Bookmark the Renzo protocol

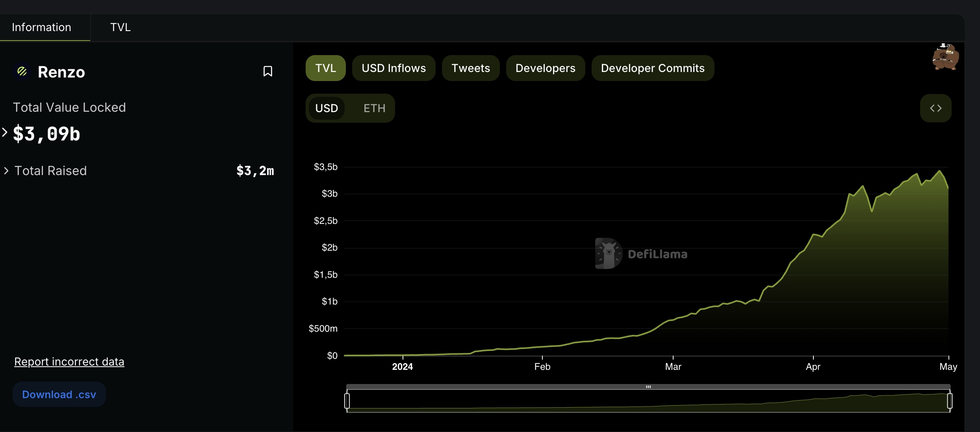click(x=268, y=71)
